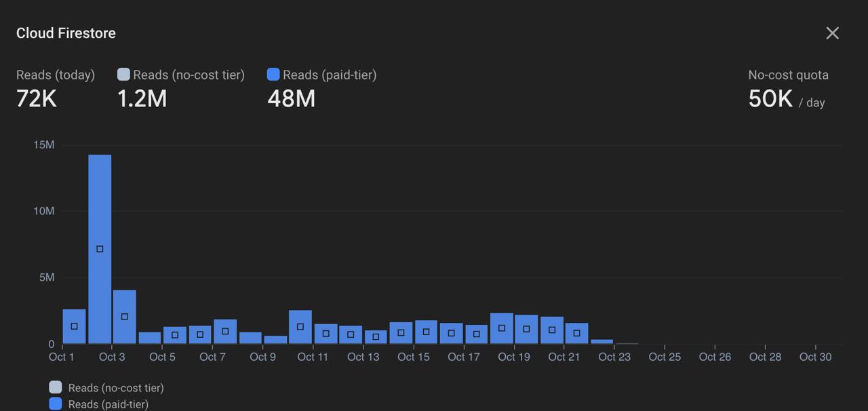This screenshot has width=868, height=411.
Task: Click the "50K" quota value
Action: coord(770,98)
